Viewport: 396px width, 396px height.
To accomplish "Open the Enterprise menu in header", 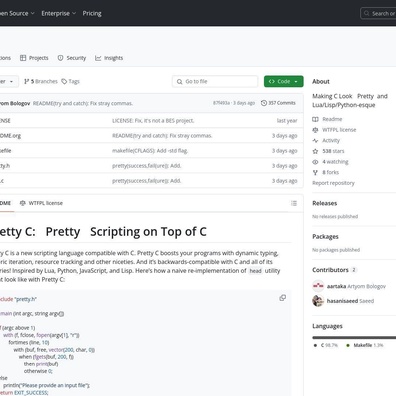I will (58, 13).
